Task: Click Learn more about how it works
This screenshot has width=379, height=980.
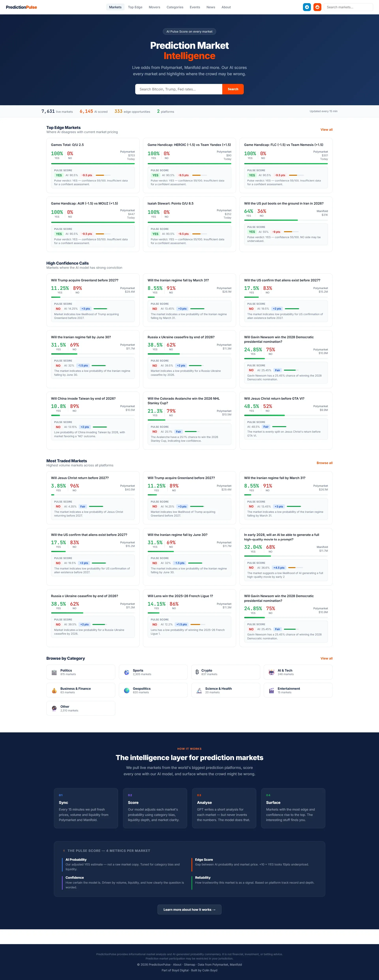Action: (x=189, y=910)
